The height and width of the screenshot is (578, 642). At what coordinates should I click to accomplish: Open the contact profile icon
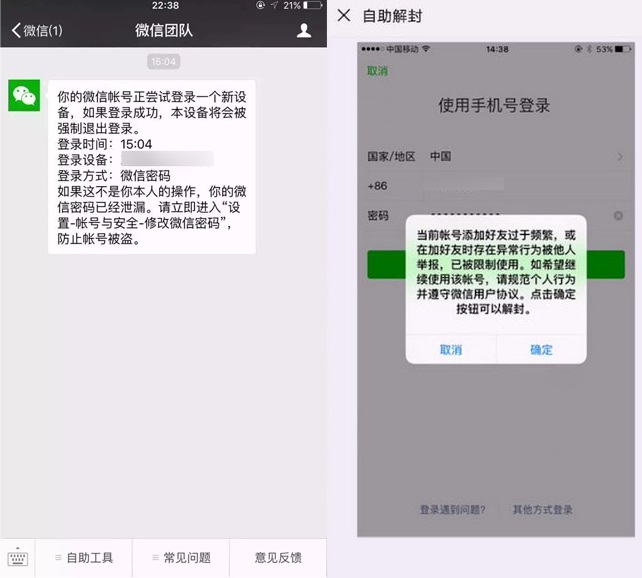(x=304, y=30)
